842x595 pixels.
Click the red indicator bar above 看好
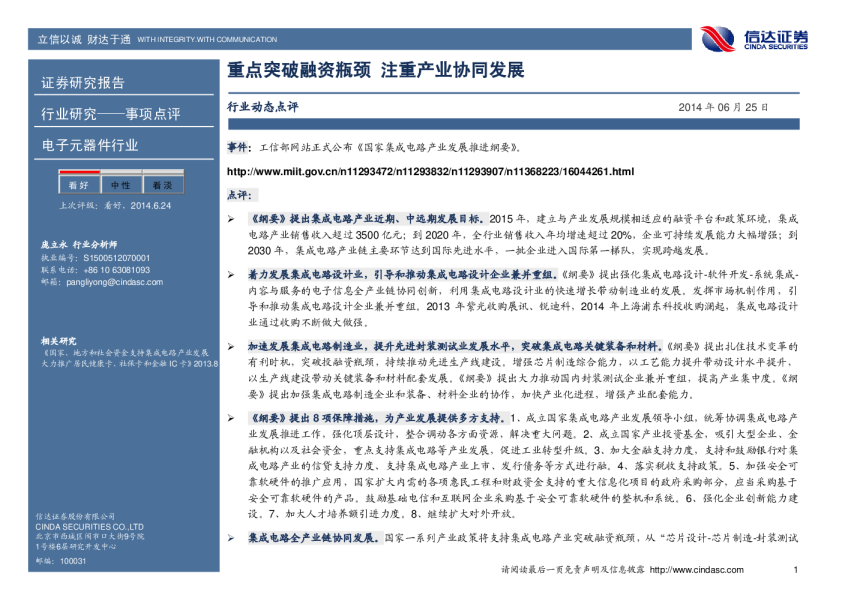pyautogui.click(x=78, y=174)
